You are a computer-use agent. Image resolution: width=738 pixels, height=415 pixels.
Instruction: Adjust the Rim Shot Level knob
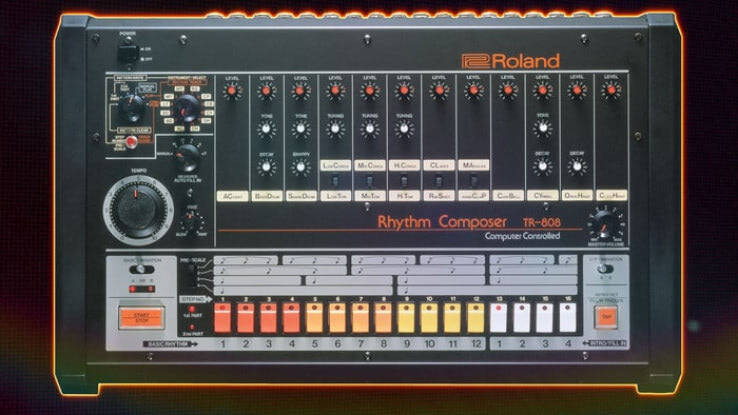tap(439, 90)
